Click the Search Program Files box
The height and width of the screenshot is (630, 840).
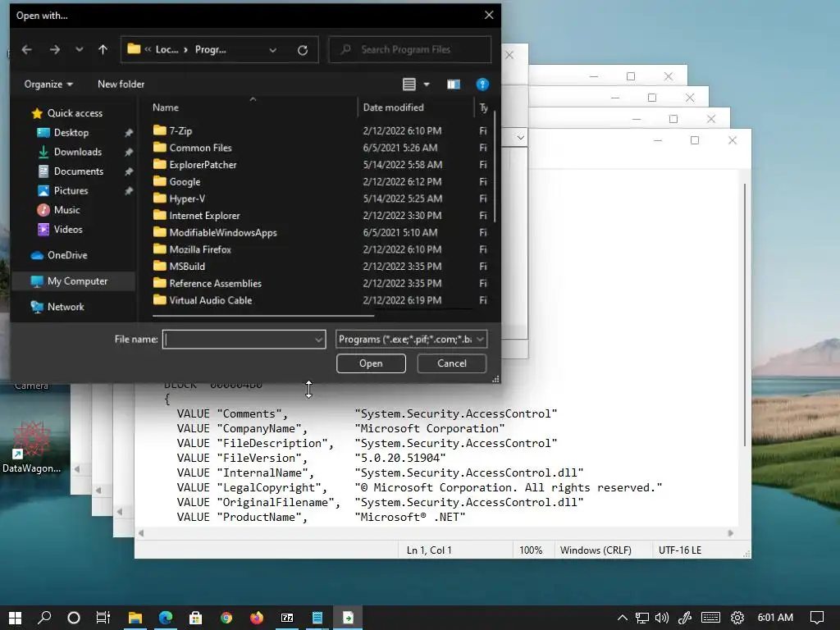coord(410,50)
